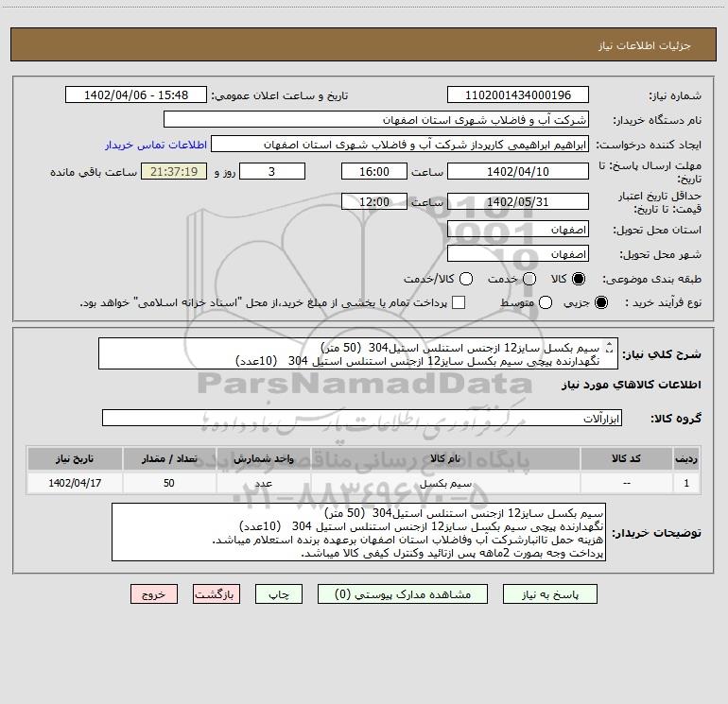Select the خدمت radio button
Viewport: 728px width, 704px height.
tap(529, 279)
